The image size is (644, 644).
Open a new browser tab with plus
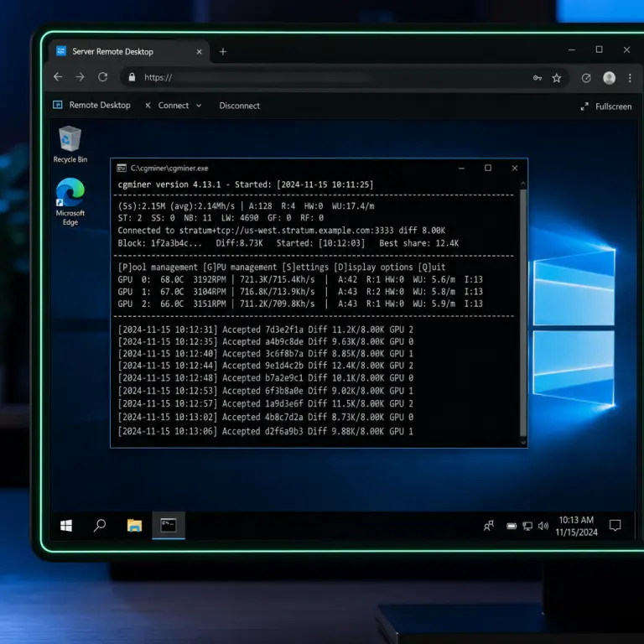tap(223, 52)
